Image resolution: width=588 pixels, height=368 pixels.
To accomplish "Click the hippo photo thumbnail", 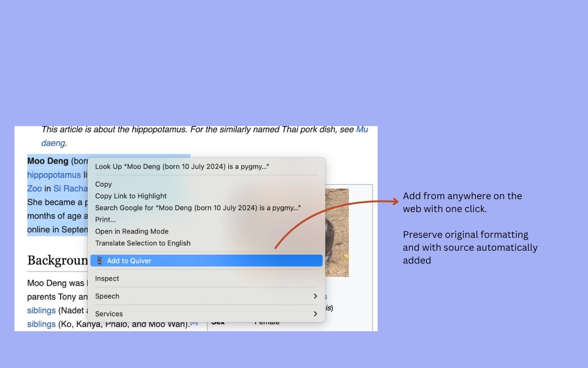I will pos(337,232).
